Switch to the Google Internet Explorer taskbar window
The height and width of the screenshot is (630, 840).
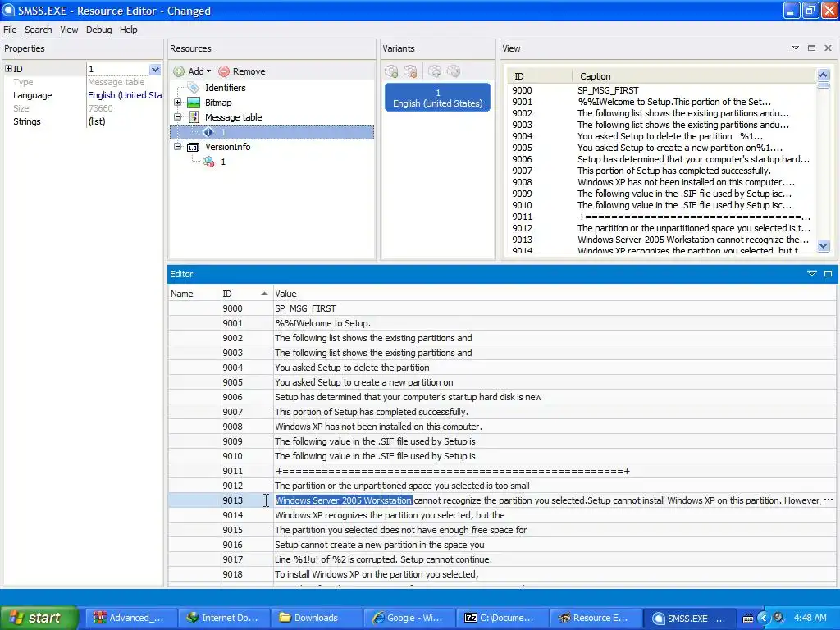(409, 618)
